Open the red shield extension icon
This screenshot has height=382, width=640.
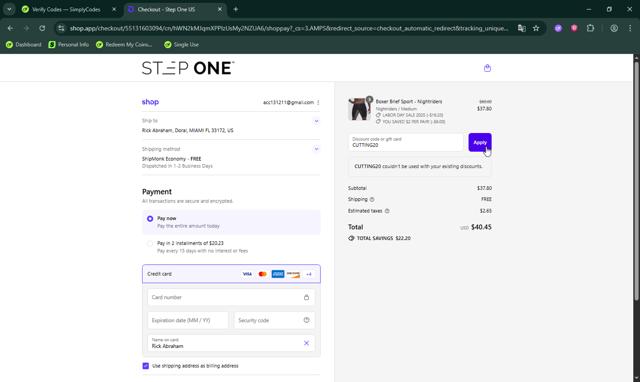click(x=574, y=28)
